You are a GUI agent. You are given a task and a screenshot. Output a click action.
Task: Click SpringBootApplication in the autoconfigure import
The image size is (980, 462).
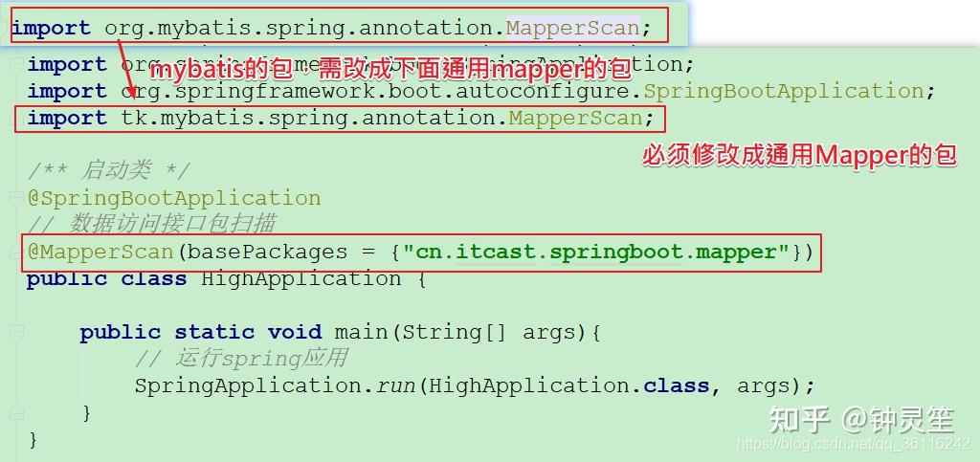coord(784,92)
